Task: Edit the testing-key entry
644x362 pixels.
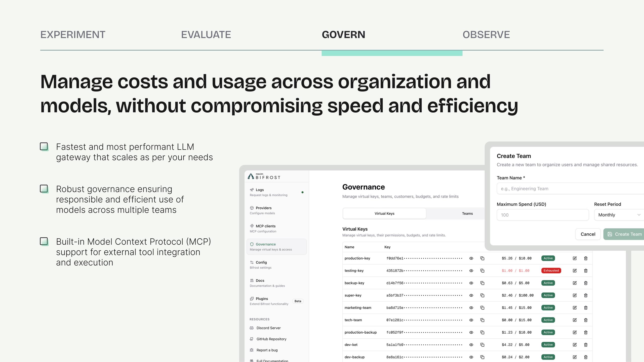Action: (x=575, y=270)
